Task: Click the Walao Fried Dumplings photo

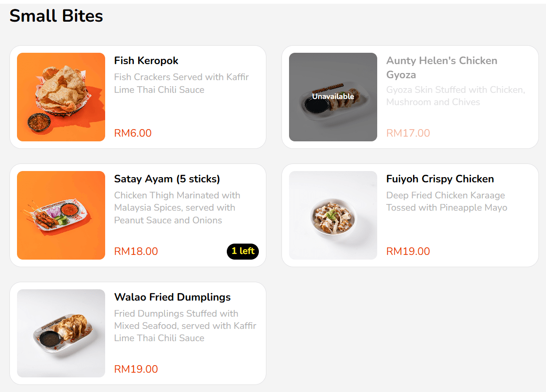Action: point(61,334)
